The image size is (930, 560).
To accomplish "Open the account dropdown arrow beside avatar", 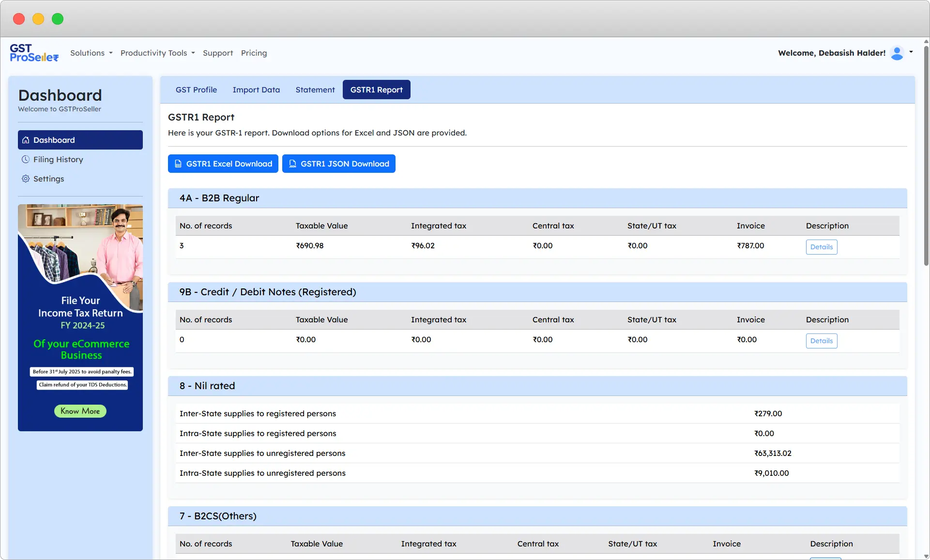I will click(x=911, y=52).
